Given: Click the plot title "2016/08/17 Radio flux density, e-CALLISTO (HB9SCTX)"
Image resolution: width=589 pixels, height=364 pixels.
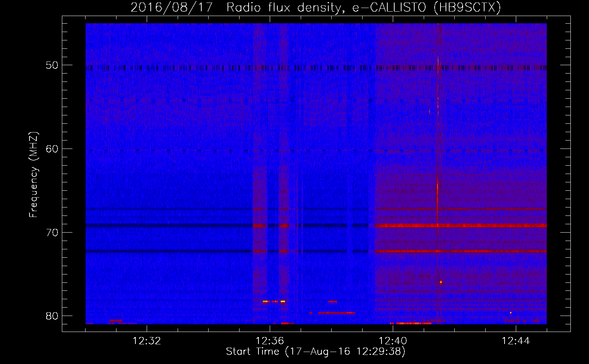Looking at the screenshot, I should (316, 7).
